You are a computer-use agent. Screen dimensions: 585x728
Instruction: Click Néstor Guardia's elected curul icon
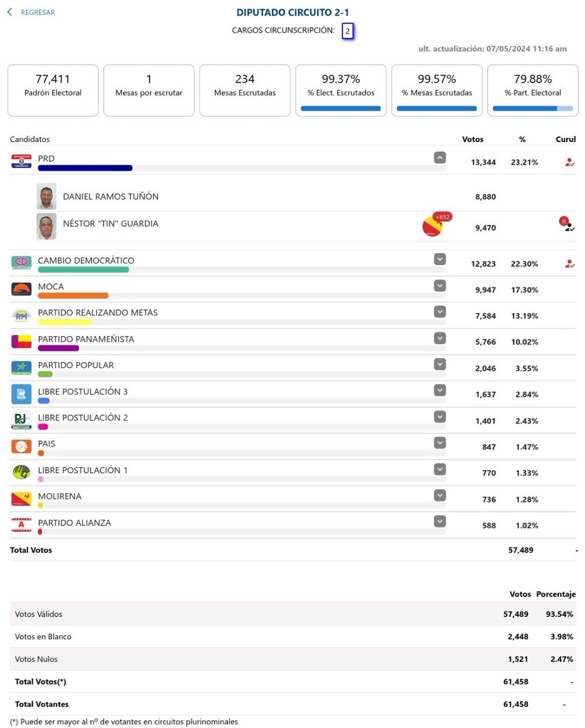click(567, 225)
